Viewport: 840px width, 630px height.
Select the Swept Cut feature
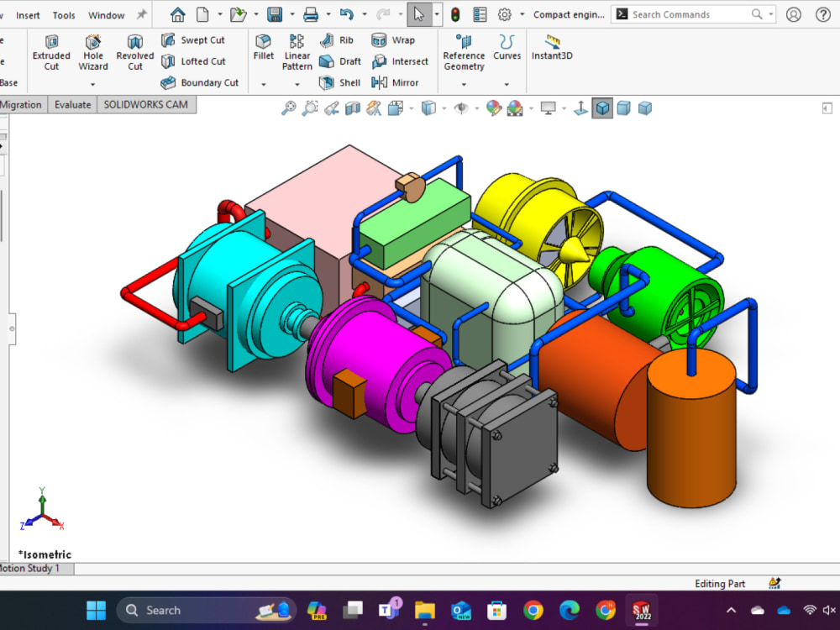click(192, 39)
